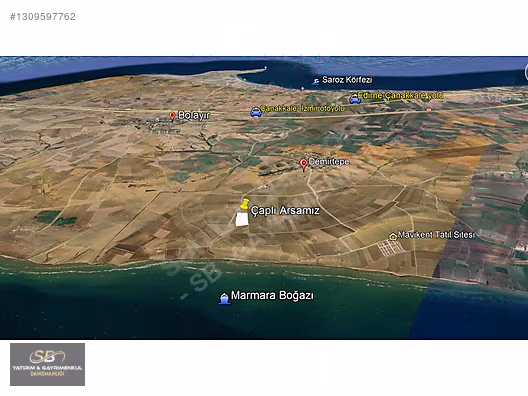Click the car icon beside Çanakkale-İzmir otoyolu
The image size is (528, 396).
256,112
